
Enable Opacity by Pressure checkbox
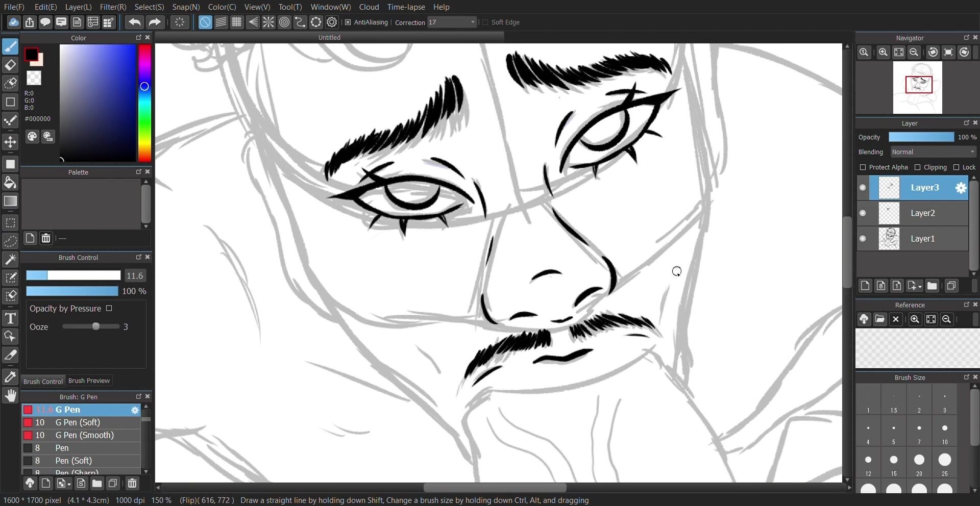tap(109, 309)
